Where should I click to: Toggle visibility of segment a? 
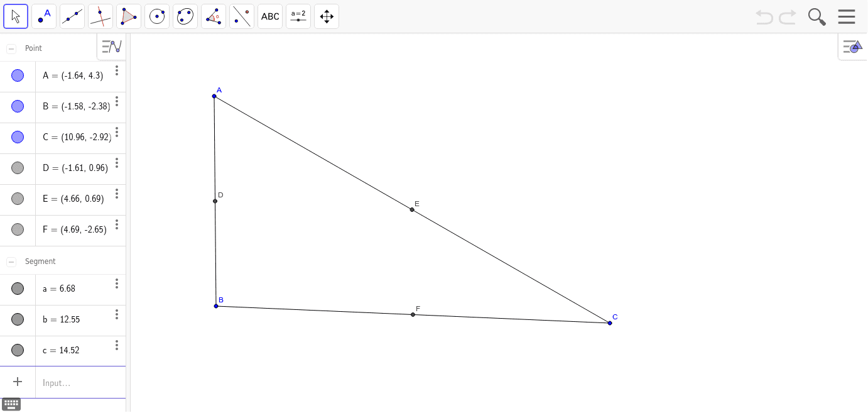(x=18, y=289)
